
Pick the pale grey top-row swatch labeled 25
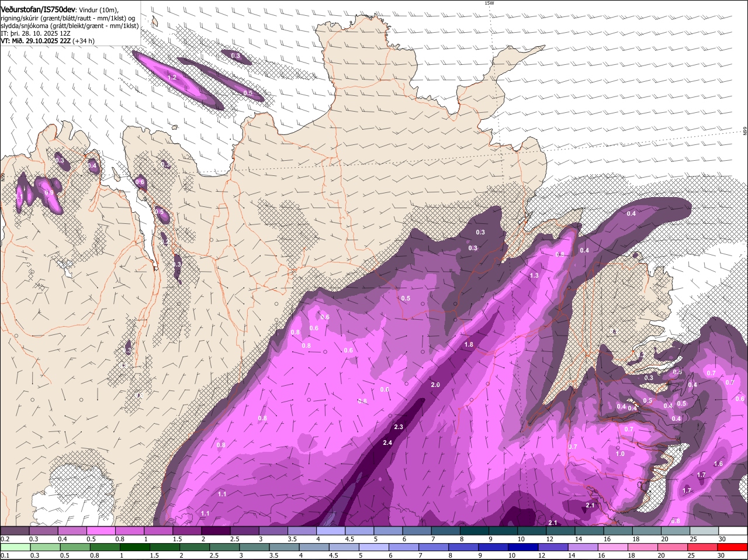click(704, 531)
